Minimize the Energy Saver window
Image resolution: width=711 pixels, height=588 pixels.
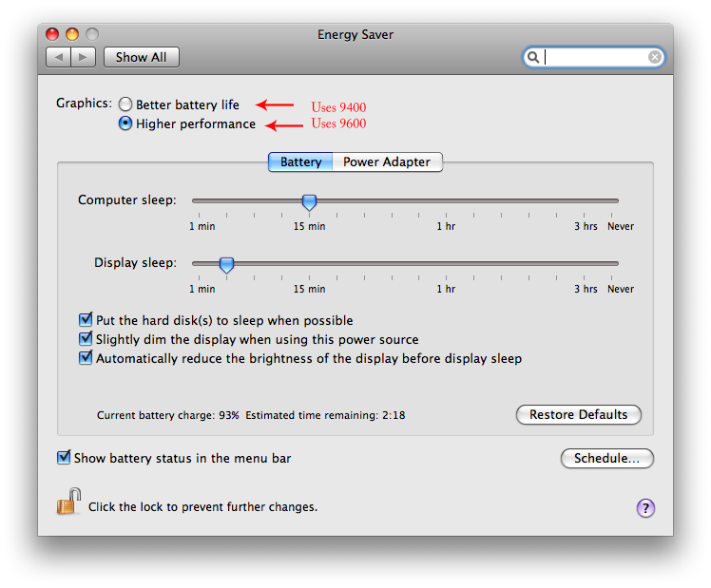tap(72, 34)
